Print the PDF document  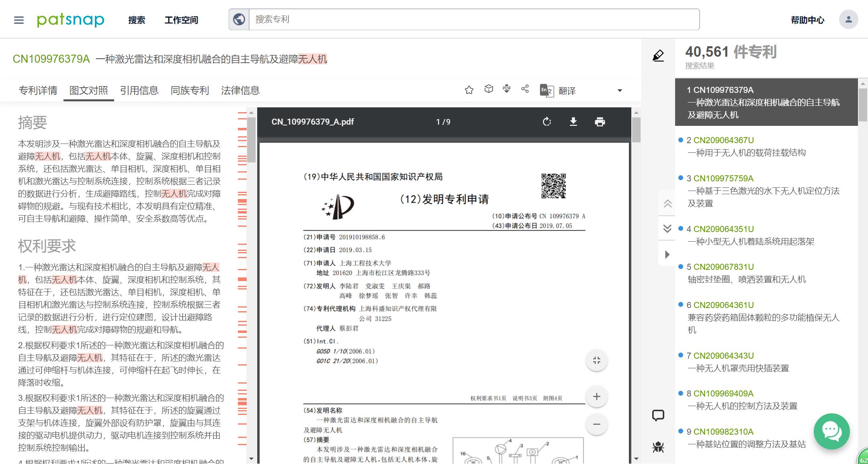600,122
